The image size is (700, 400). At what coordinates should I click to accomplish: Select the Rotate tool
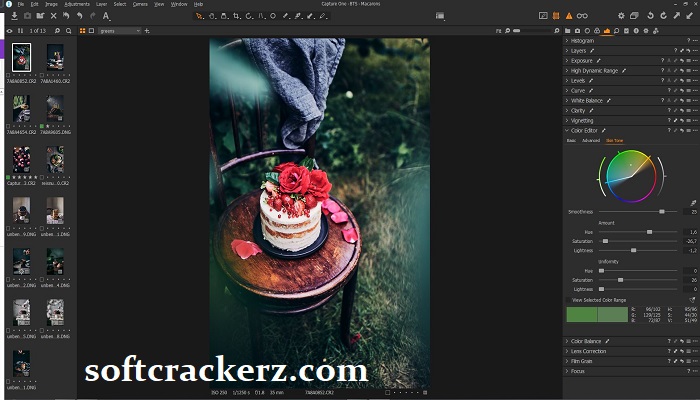click(x=249, y=16)
